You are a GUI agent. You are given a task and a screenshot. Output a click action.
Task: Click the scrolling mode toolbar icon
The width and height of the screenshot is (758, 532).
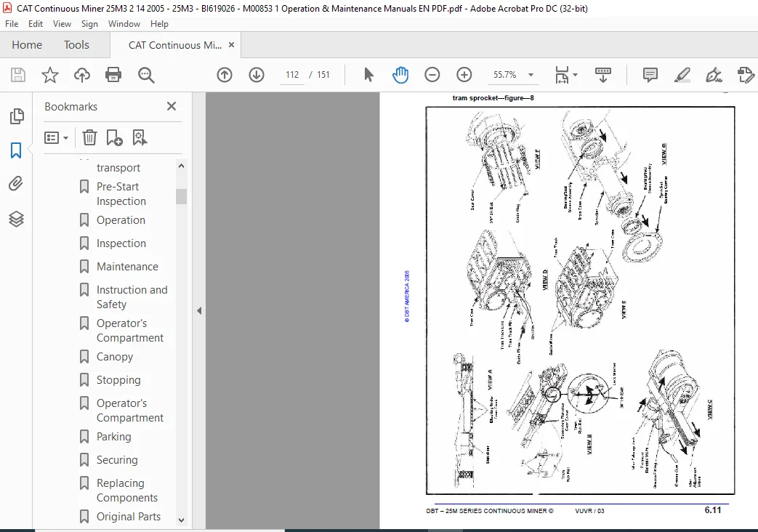click(602, 75)
